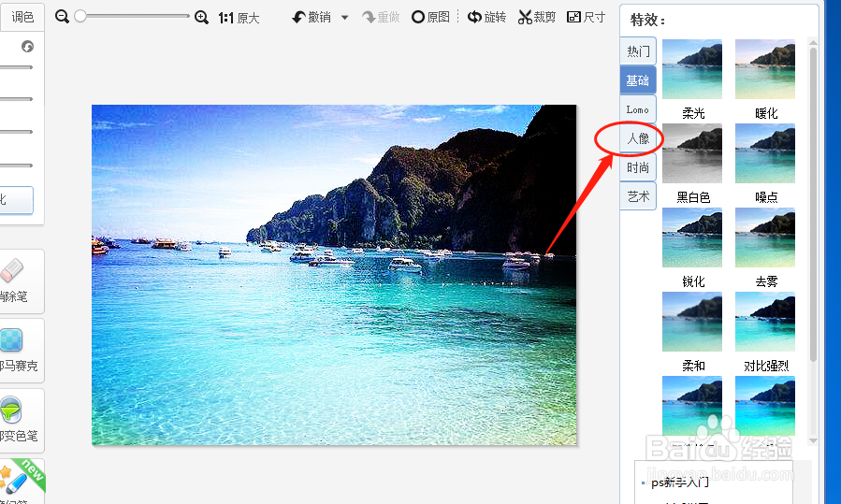The image size is (841, 504).
Task: Open the 时尚 fashion effects tab
Action: pyautogui.click(x=638, y=167)
